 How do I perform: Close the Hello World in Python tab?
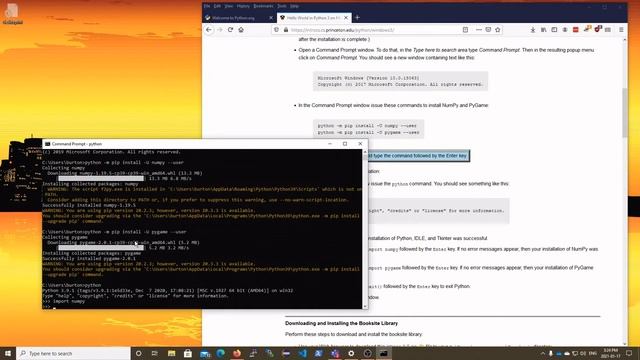pyautogui.click(x=346, y=18)
